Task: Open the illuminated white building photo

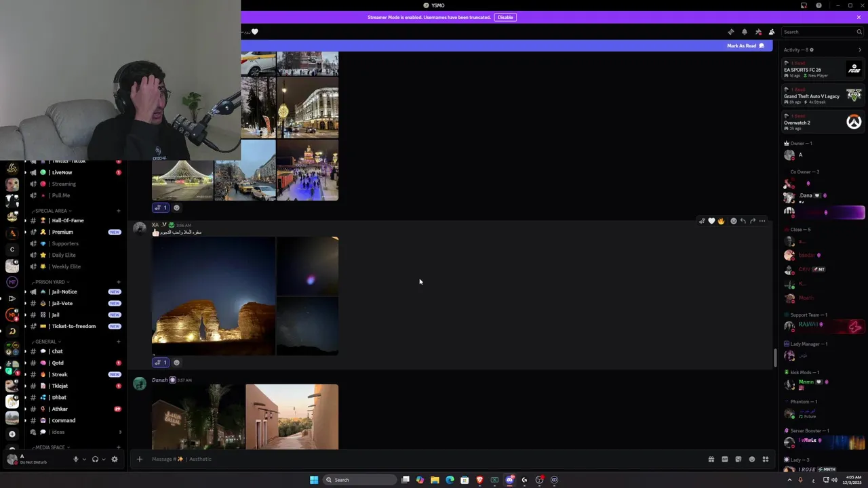Action: coord(307,107)
